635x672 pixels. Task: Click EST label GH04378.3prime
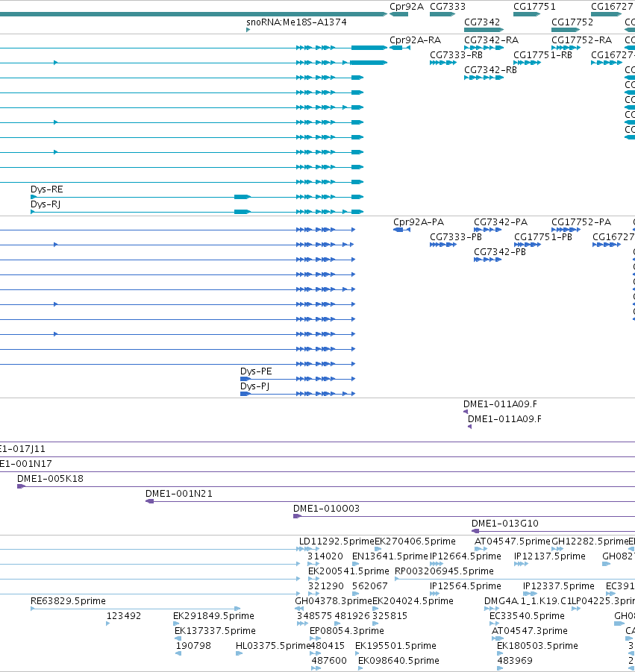(333, 601)
